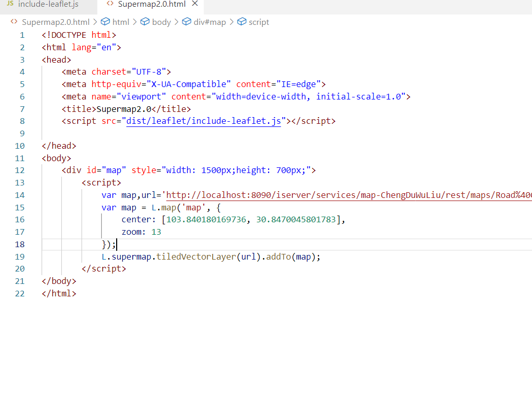Open the div#map breadcrumb label
Image resolution: width=532 pixels, height=414 pixels.
(x=209, y=22)
